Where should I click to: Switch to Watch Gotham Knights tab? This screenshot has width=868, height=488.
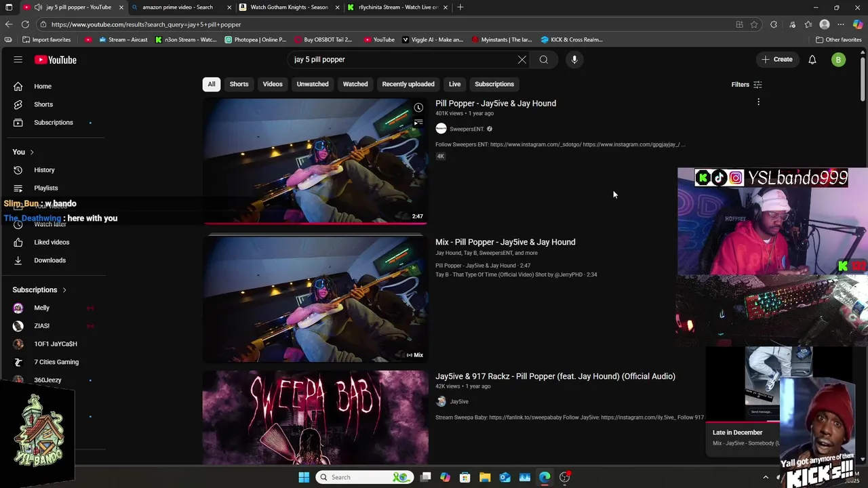point(289,7)
